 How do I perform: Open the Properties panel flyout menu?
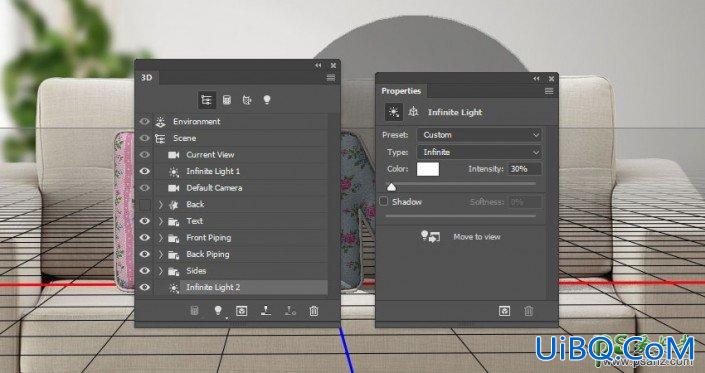(549, 91)
